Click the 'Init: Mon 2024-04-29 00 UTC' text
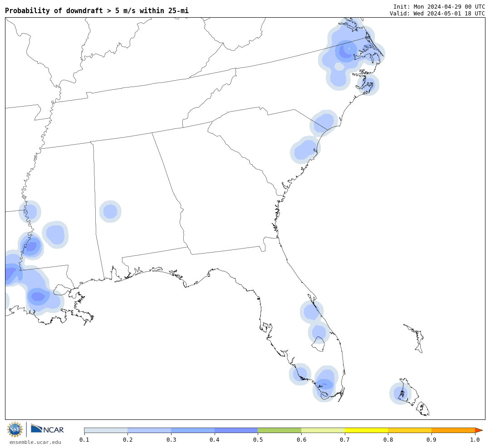The height and width of the screenshot is (448, 490). [439, 6]
